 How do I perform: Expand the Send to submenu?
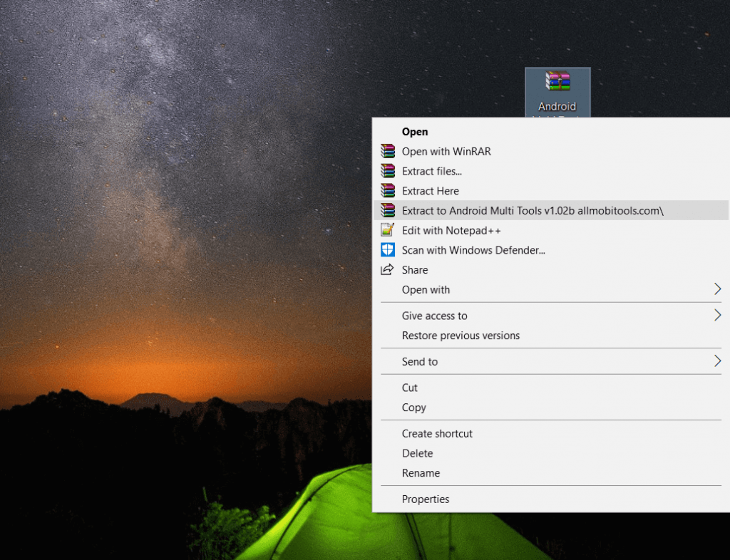[419, 361]
